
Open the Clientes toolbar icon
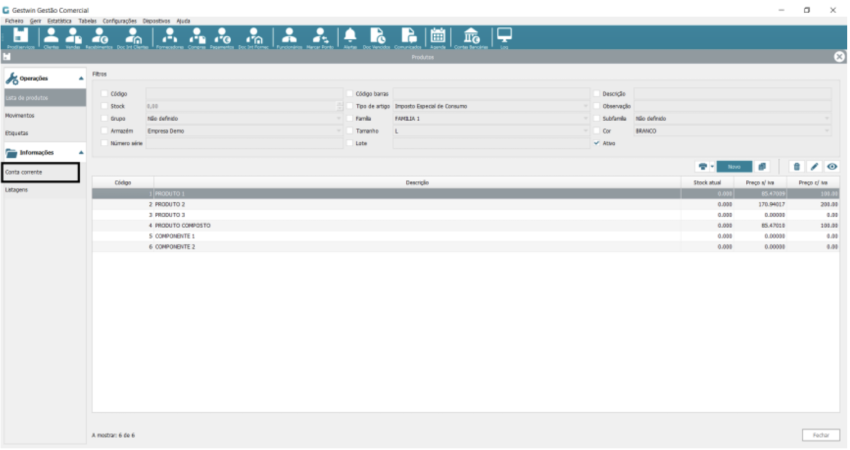(x=50, y=36)
